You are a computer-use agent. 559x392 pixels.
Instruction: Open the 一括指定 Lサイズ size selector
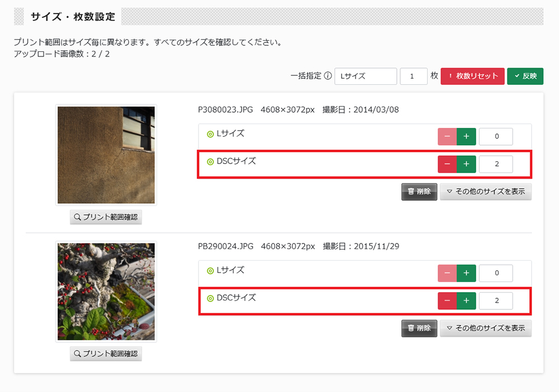[x=366, y=77]
